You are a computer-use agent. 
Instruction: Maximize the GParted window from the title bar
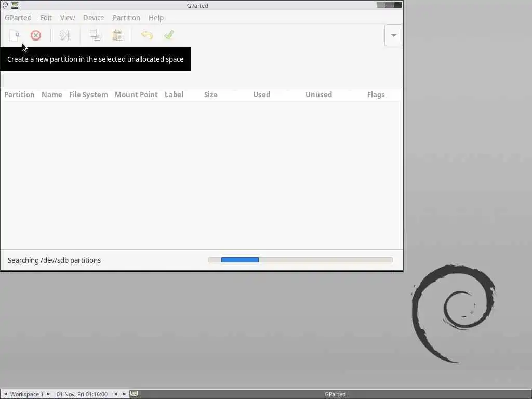[390, 5]
